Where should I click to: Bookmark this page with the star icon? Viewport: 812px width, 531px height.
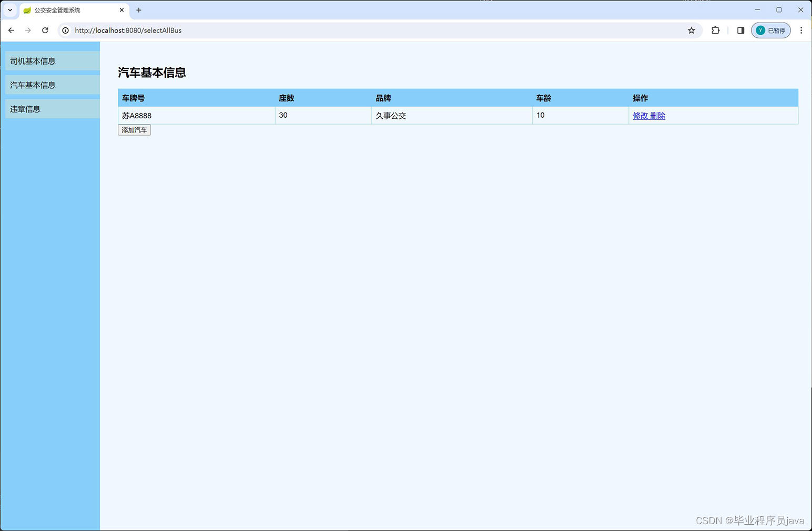[692, 30]
